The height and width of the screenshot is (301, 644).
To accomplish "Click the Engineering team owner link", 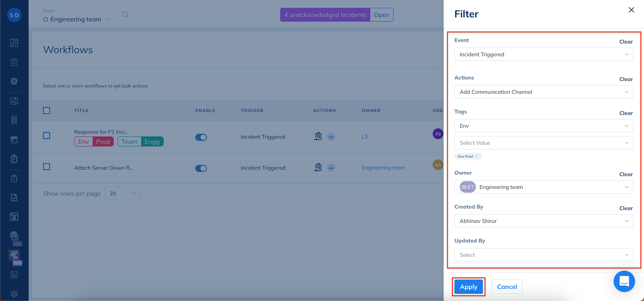I will click(x=383, y=168).
